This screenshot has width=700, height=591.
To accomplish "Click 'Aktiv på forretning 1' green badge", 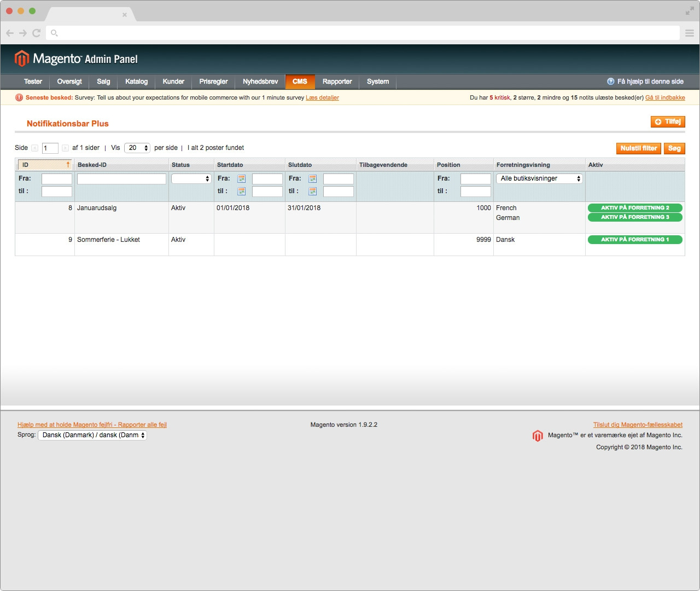I will tap(634, 240).
